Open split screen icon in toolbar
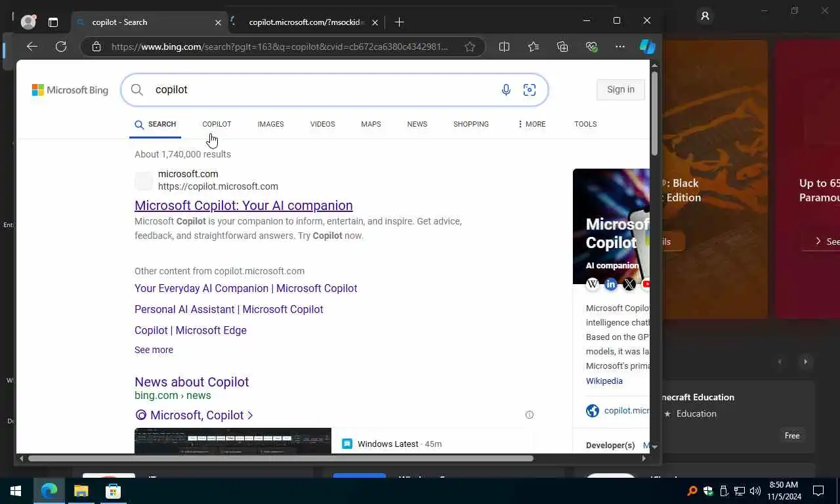Screen dimensions: 840x504 point(504,47)
